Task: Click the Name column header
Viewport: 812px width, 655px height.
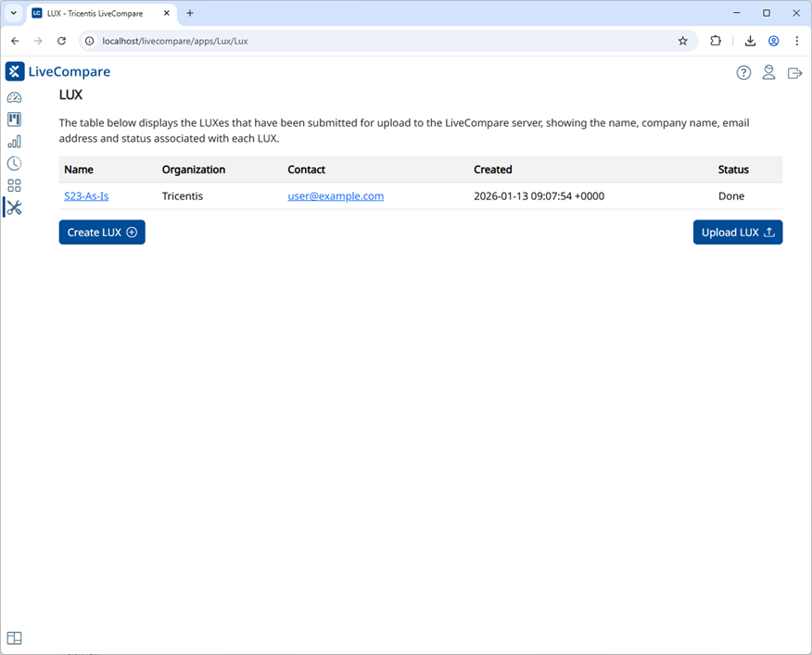Action: 79,170
